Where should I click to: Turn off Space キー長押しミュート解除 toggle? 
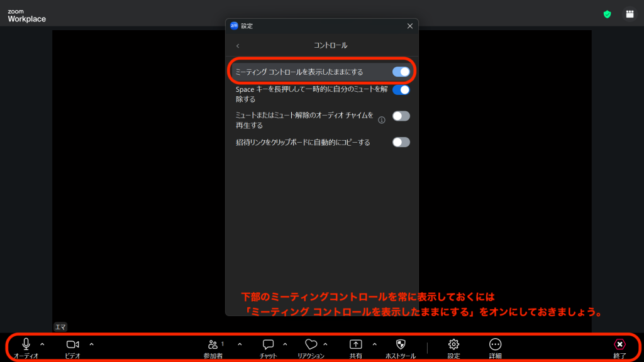click(401, 90)
